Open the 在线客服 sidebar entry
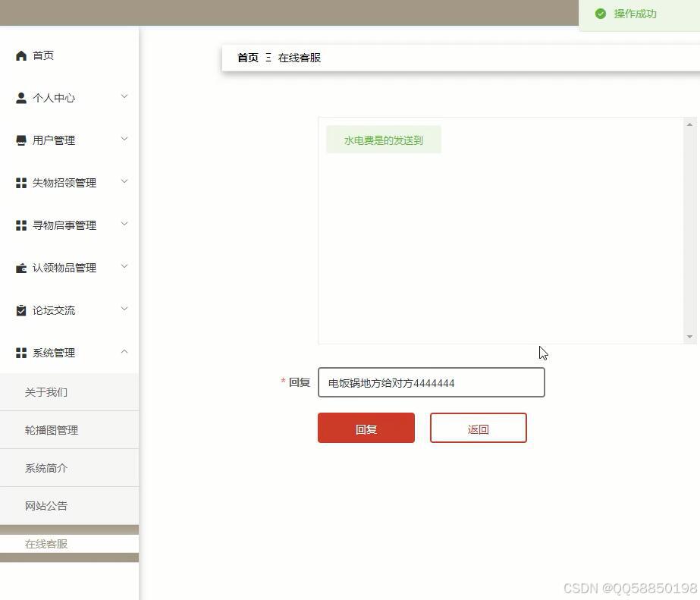 click(x=46, y=543)
